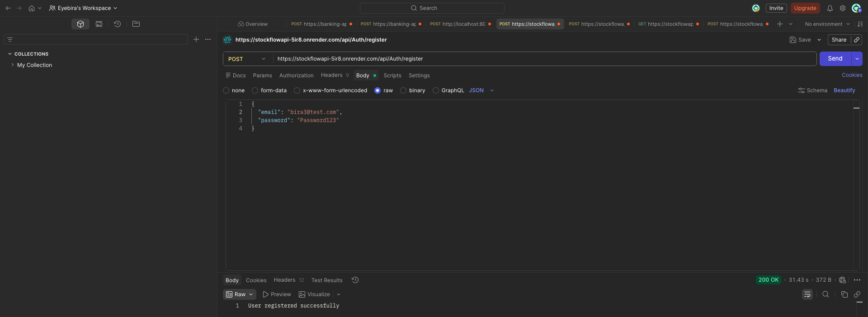Open response Test Results tab
Viewport: 868px width, 317px height.
(x=327, y=280)
